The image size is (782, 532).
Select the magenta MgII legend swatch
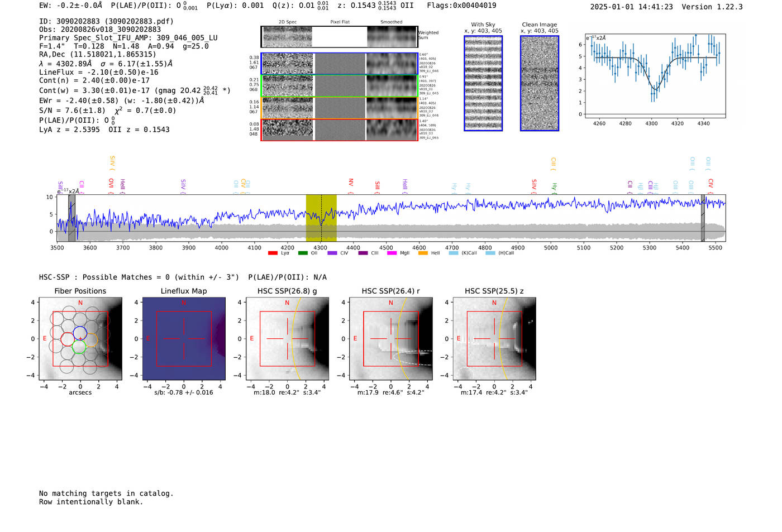click(x=392, y=253)
